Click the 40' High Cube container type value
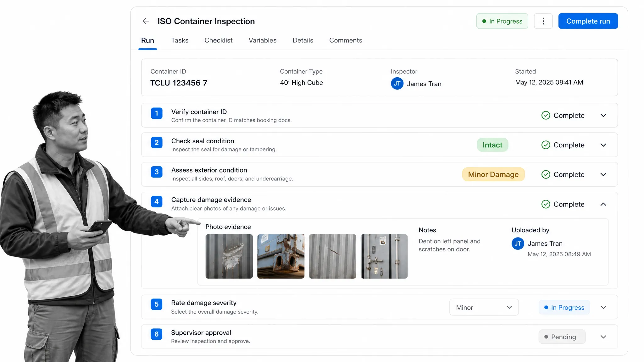 pos(301,83)
